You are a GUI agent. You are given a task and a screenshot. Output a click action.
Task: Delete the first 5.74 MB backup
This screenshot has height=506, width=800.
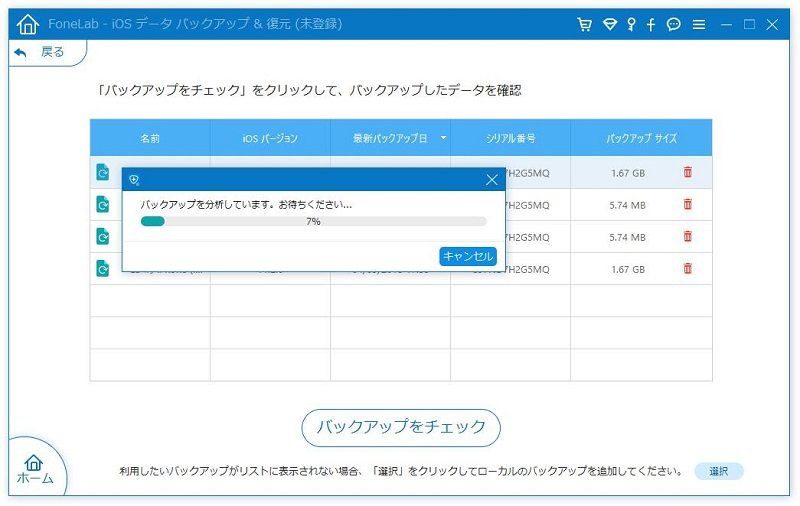[688, 204]
